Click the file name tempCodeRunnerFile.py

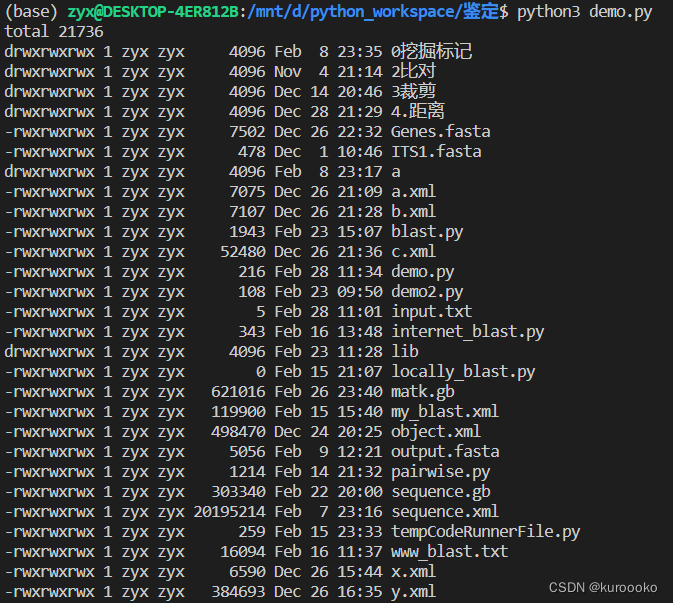[x=485, y=532]
